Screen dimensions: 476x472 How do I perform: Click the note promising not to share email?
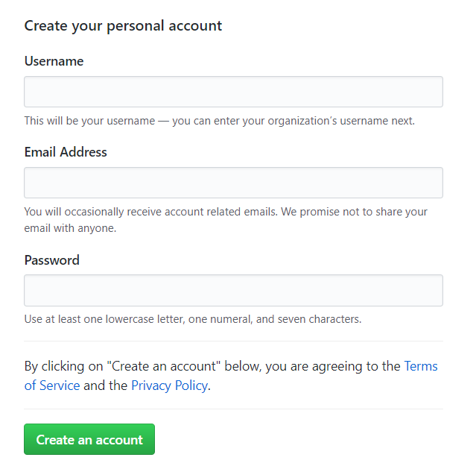[x=226, y=219]
